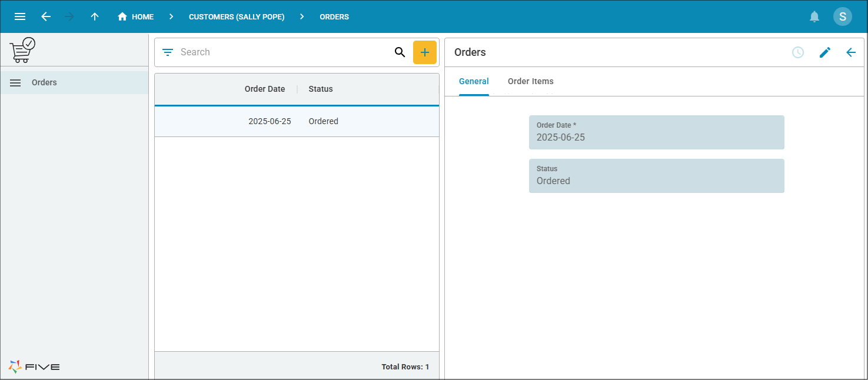Close order form with back arrow
This screenshot has height=380, width=868.
[x=850, y=52]
